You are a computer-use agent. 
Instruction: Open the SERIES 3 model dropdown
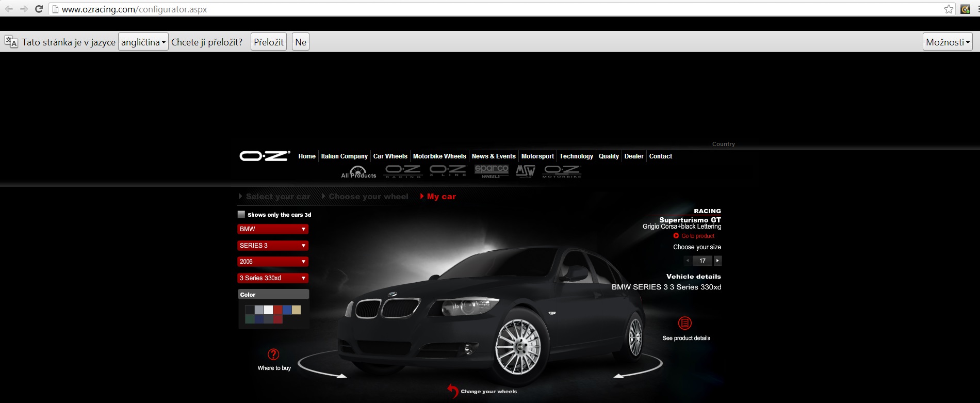273,246
